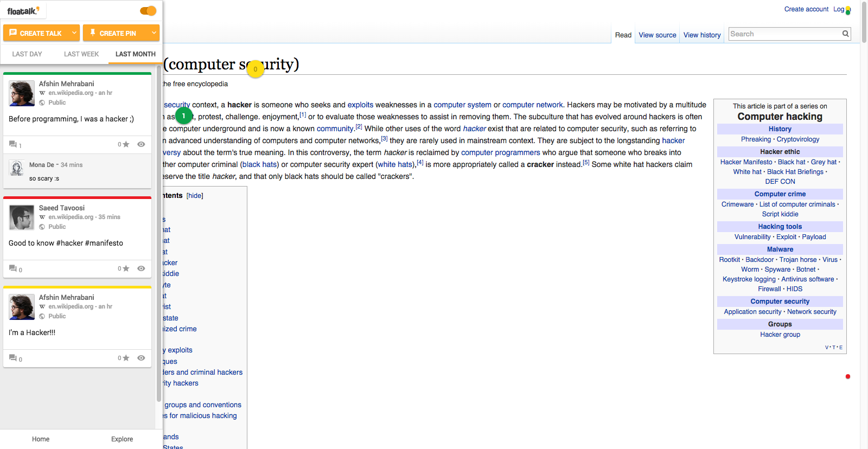Open the Create Pin dropdown arrow
Viewport: 868px width, 449px height.
[x=154, y=33]
